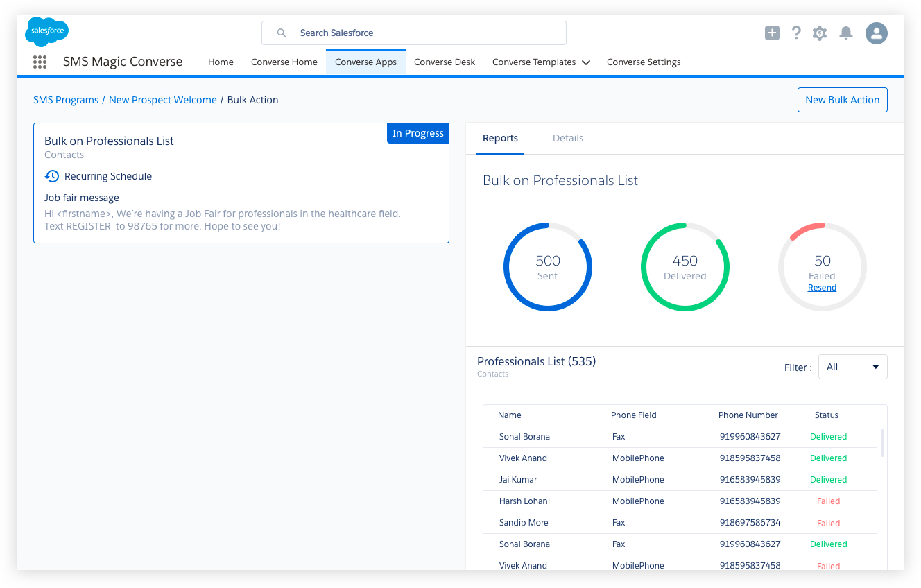This screenshot has width=921, height=588.
Task: Expand the Converse Templates chevron
Action: click(586, 62)
